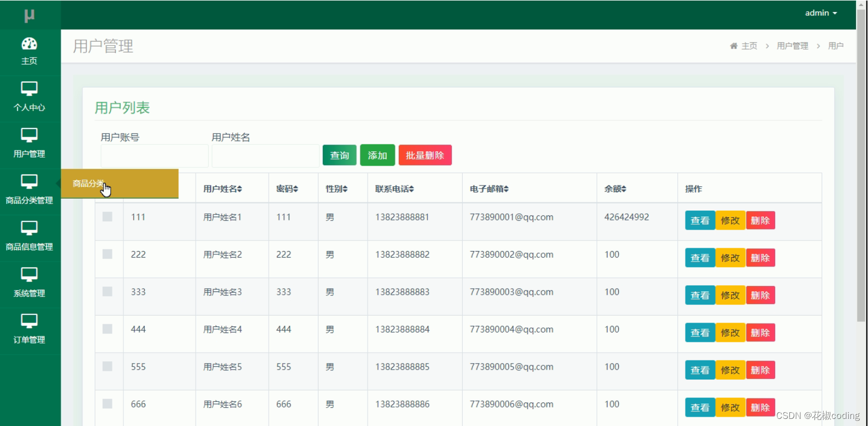
Task: Open 个人中心 sidebar menu label
Action: (x=29, y=108)
